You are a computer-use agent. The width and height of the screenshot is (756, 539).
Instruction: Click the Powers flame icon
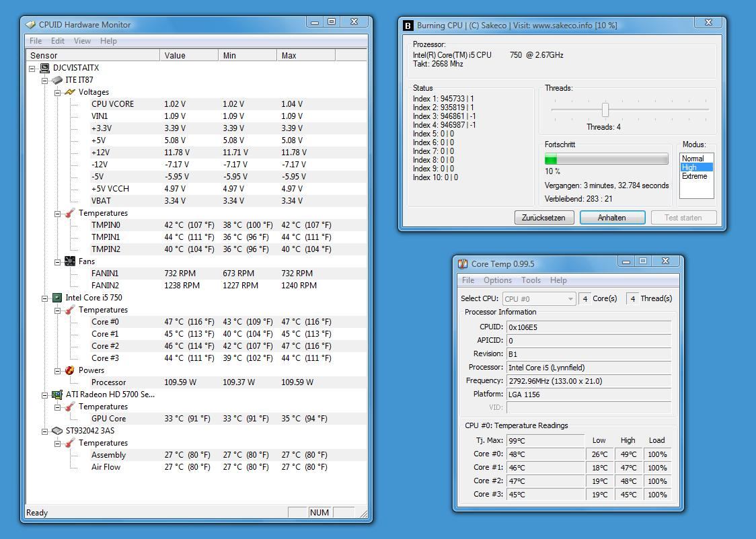71,370
